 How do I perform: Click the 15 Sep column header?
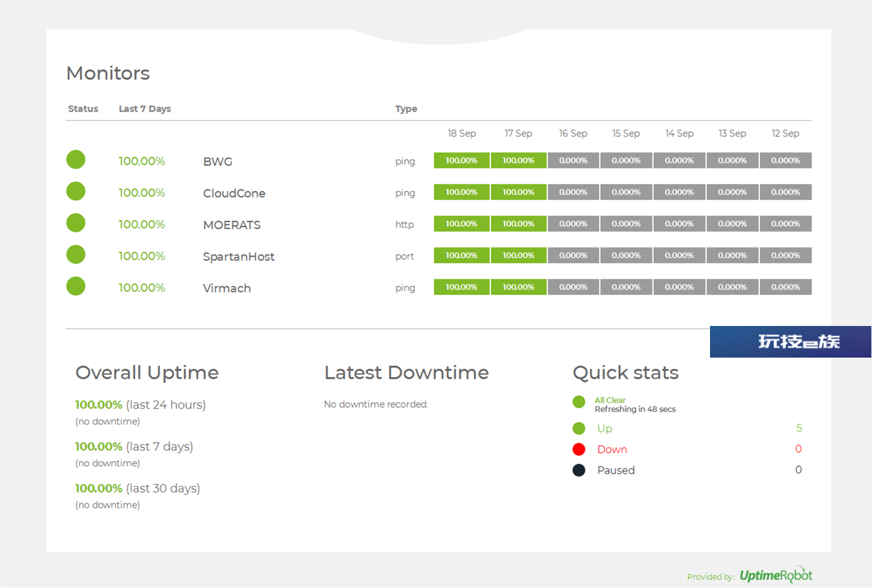[x=626, y=134]
